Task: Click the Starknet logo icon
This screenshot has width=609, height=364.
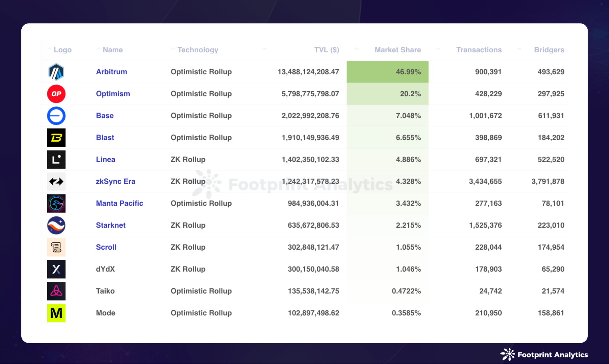Action: pyautogui.click(x=56, y=225)
